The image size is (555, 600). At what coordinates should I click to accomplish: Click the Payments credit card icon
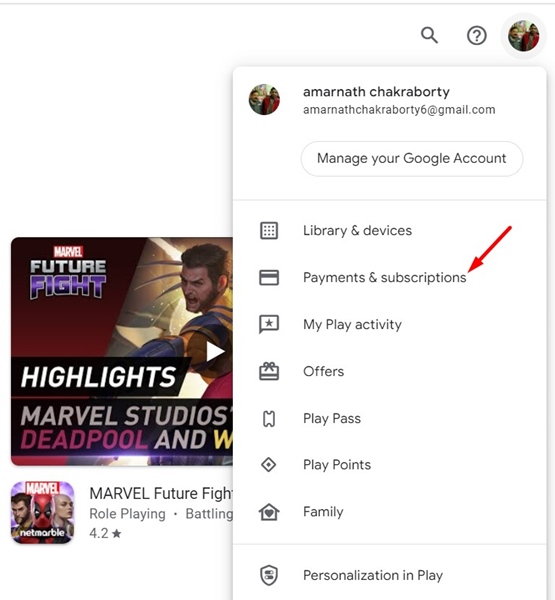click(269, 277)
